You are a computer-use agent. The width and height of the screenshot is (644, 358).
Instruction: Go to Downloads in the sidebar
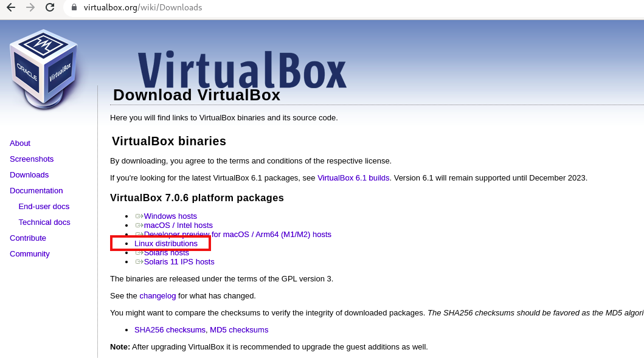(x=29, y=175)
